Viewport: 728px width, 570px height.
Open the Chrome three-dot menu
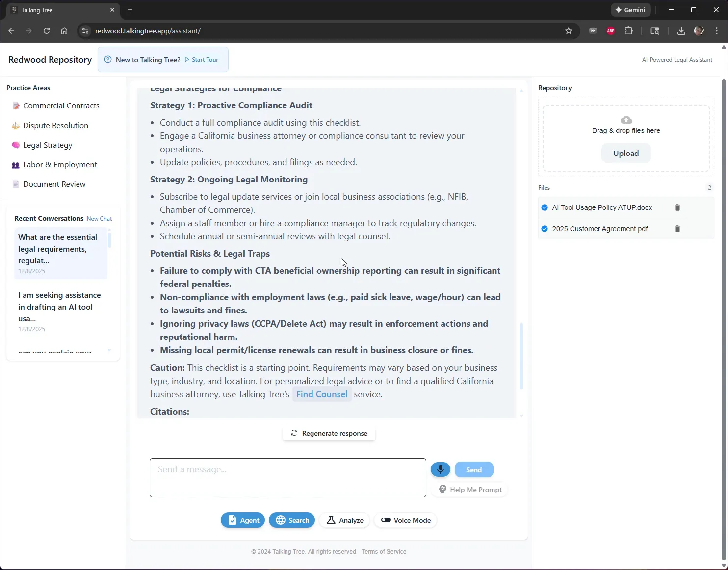coord(717,31)
